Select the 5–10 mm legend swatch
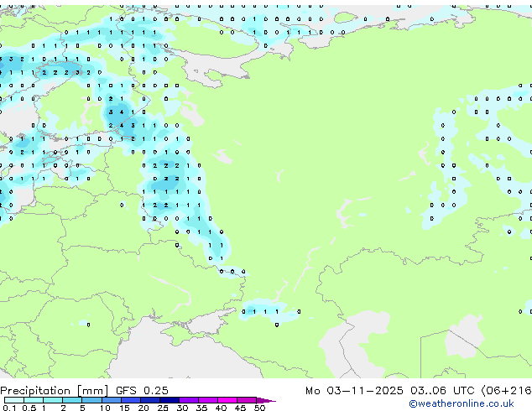 pos(91,400)
